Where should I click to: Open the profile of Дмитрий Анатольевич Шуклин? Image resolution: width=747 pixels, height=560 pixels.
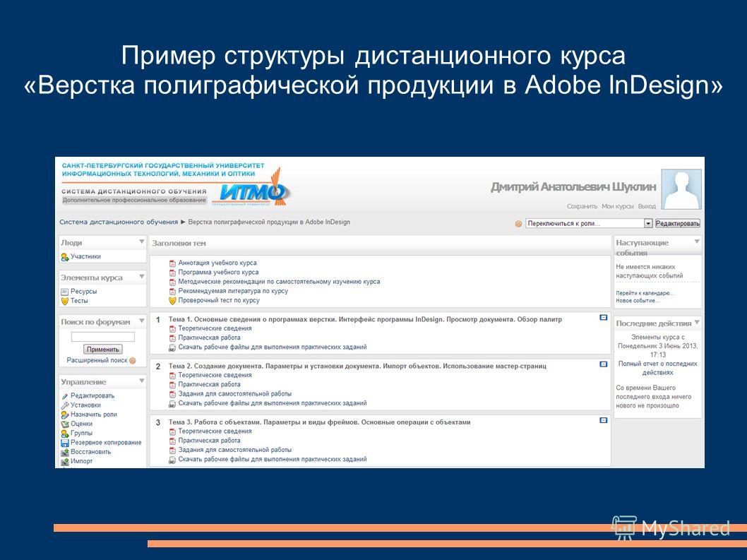(573, 187)
